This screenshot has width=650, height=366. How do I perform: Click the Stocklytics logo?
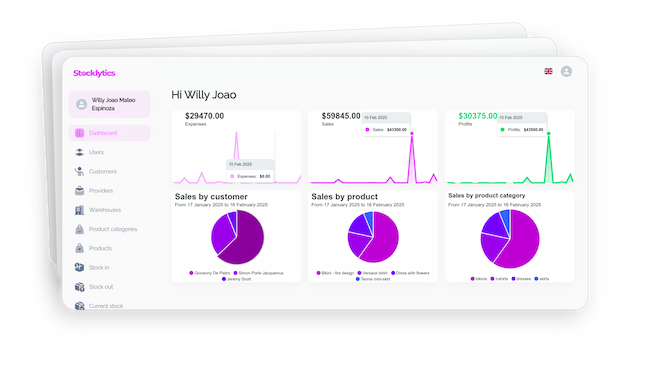tap(94, 73)
